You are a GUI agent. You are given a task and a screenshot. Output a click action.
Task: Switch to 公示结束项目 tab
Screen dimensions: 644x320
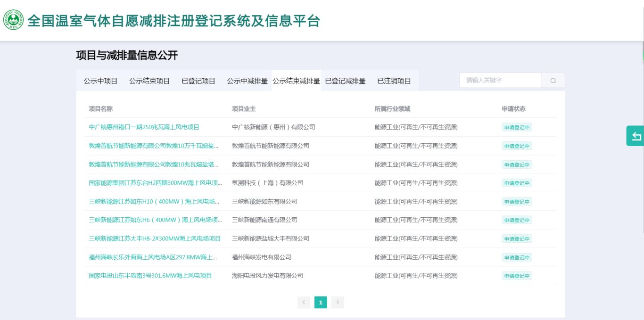[149, 81]
